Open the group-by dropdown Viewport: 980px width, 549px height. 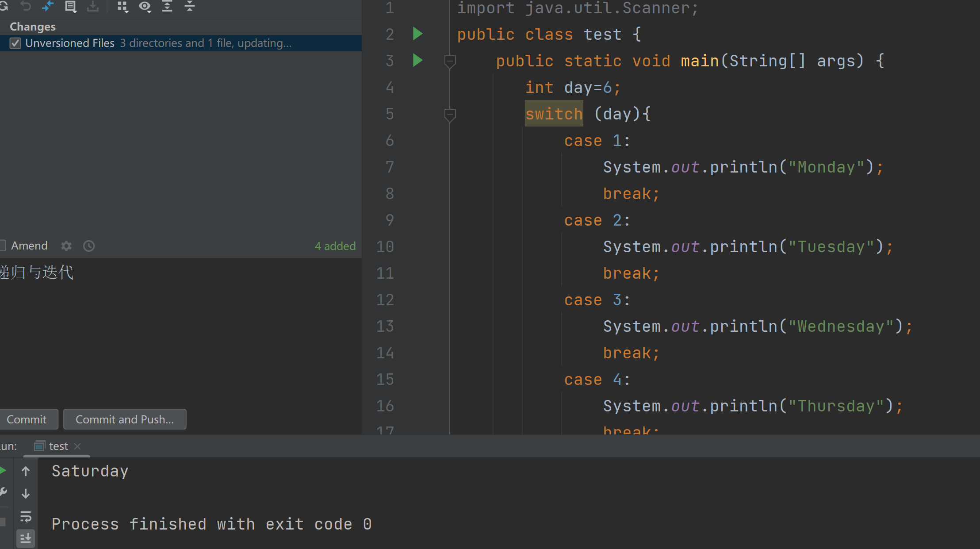point(123,6)
